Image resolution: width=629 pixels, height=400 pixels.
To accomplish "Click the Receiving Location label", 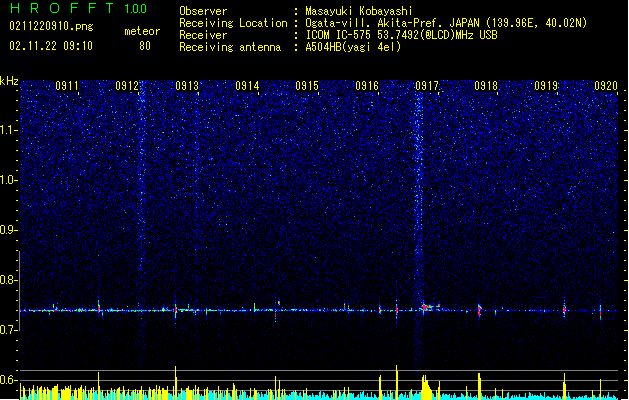I will pos(233,23).
